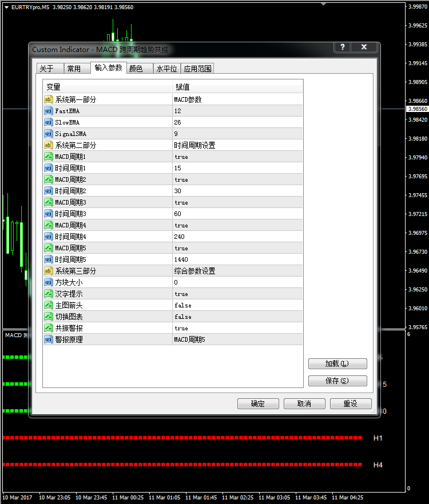Toggle the true value of 汉字提示

237,294
